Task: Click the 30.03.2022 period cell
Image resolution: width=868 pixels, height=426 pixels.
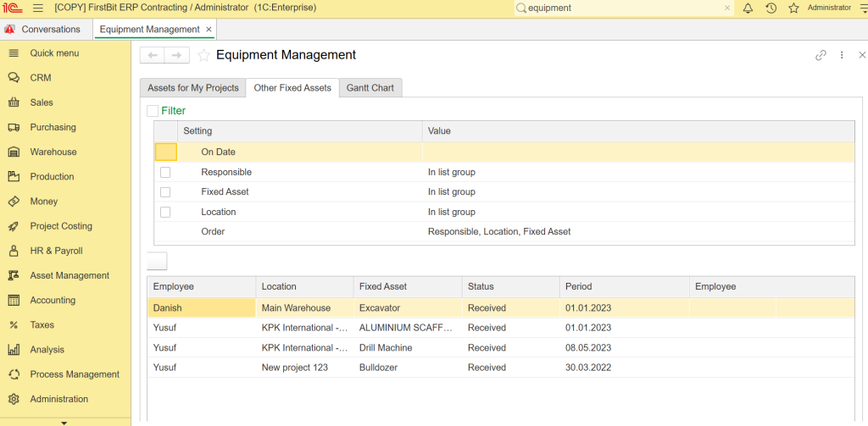Action: (x=624, y=368)
